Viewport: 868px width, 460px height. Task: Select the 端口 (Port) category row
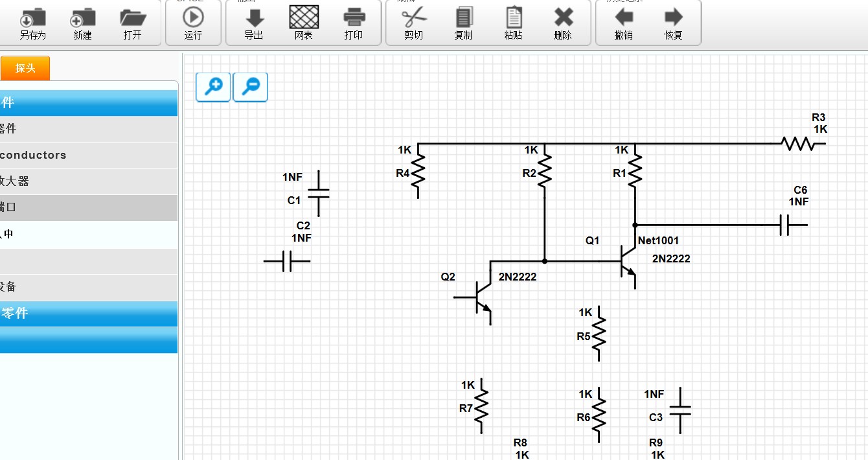point(89,207)
